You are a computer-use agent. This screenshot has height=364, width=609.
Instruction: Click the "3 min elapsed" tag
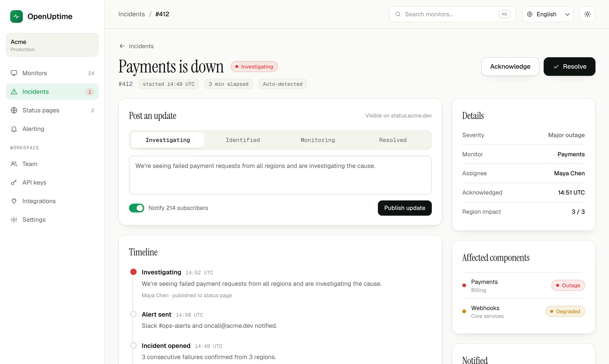[228, 84]
